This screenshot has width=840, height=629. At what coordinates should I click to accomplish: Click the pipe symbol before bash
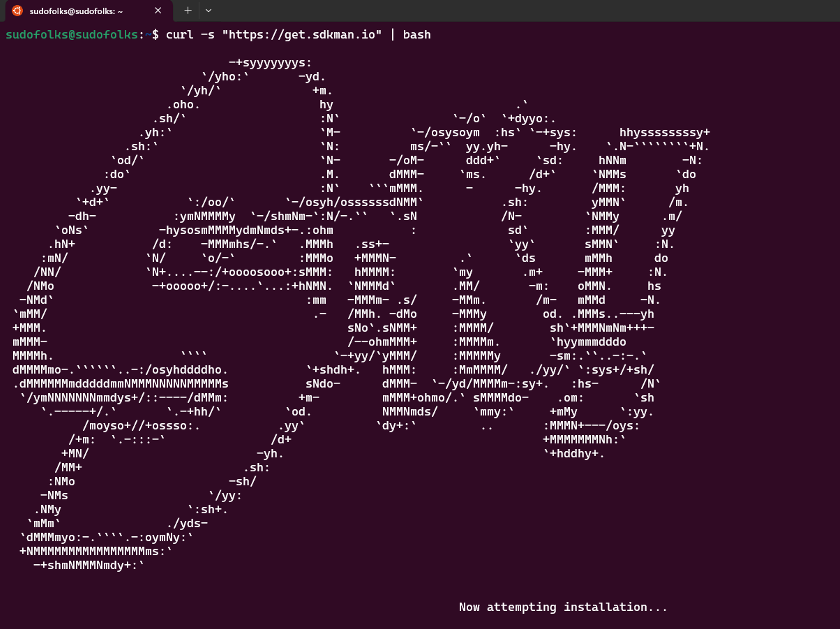tap(392, 35)
